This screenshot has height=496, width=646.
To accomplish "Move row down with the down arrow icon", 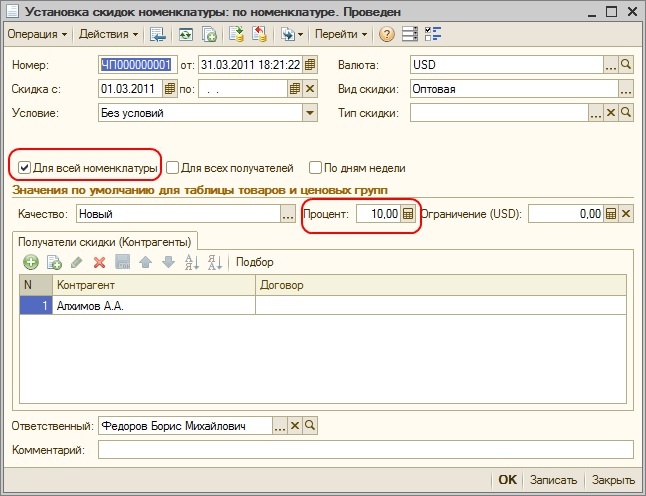I will [169, 262].
